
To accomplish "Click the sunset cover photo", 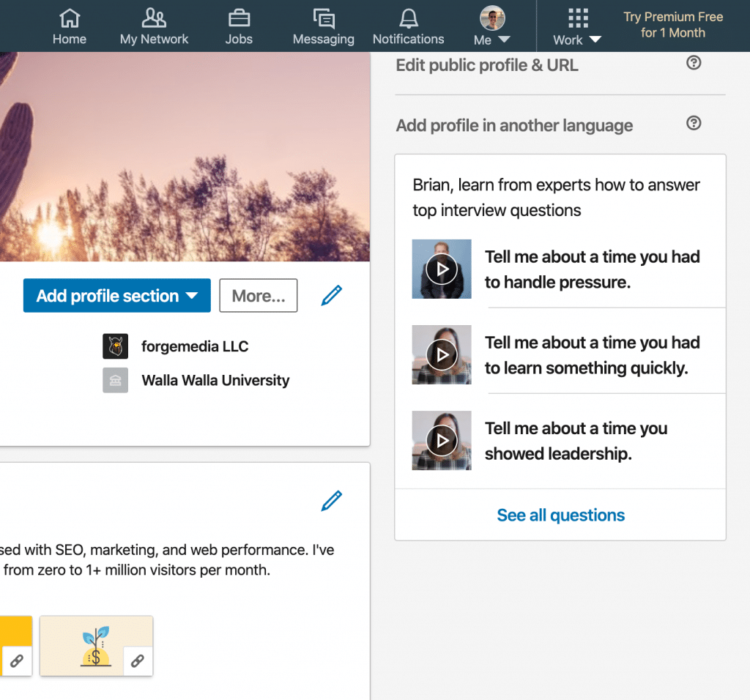I will coord(185,157).
